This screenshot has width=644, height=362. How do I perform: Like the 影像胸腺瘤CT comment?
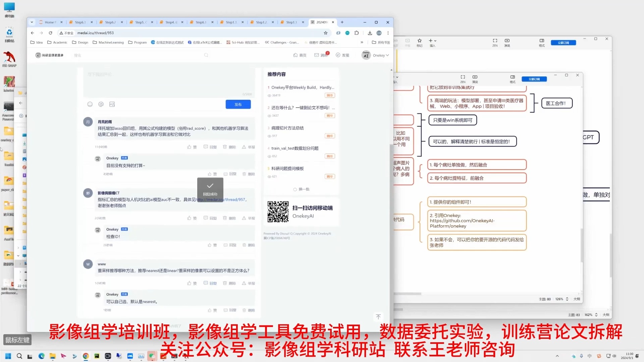coord(192,218)
